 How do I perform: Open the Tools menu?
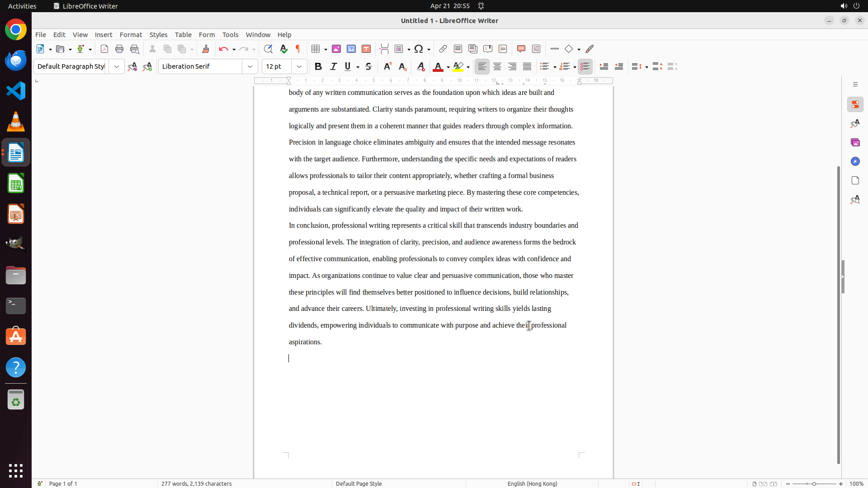pos(230,35)
